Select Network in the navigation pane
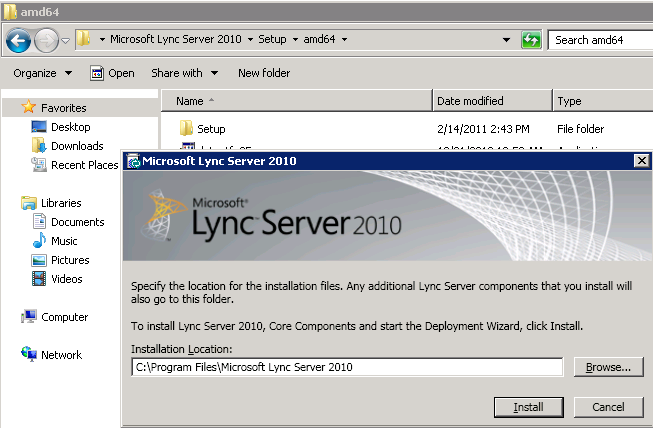Viewport: 653px width, 428px height. [61, 356]
